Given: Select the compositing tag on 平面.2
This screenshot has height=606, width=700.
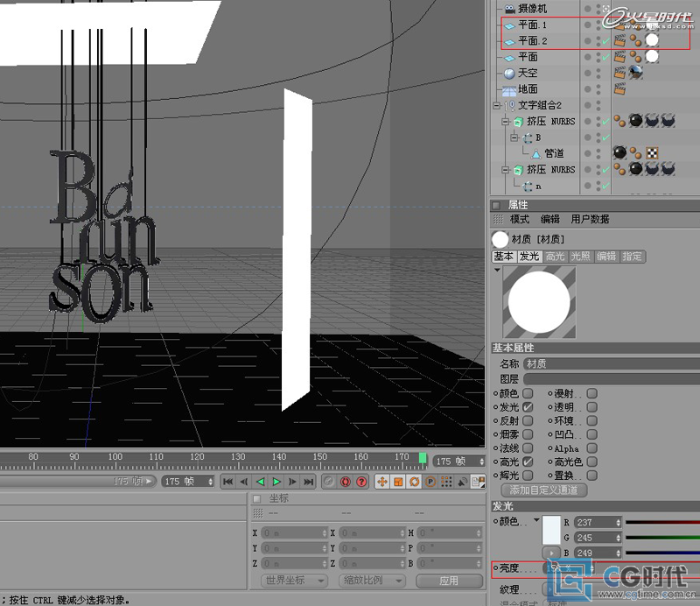Looking at the screenshot, I should click(619, 40).
